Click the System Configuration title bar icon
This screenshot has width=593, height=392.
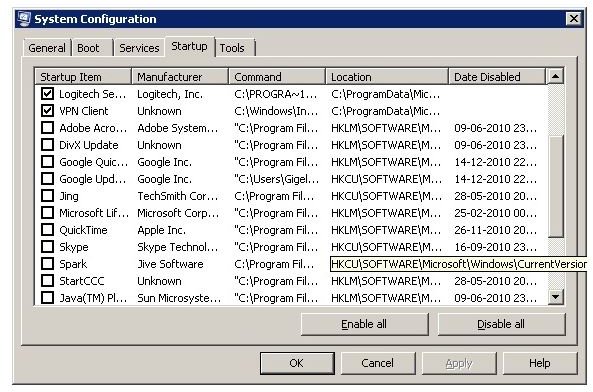[x=24, y=19]
